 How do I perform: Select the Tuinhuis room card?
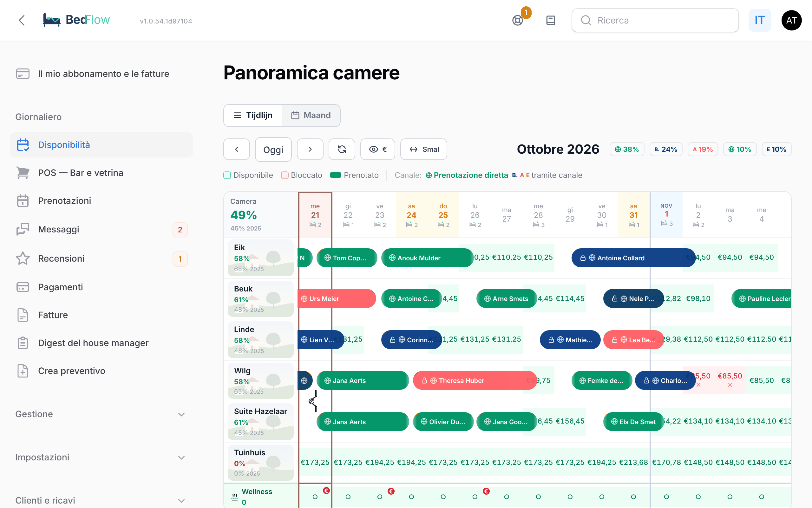[260, 462]
